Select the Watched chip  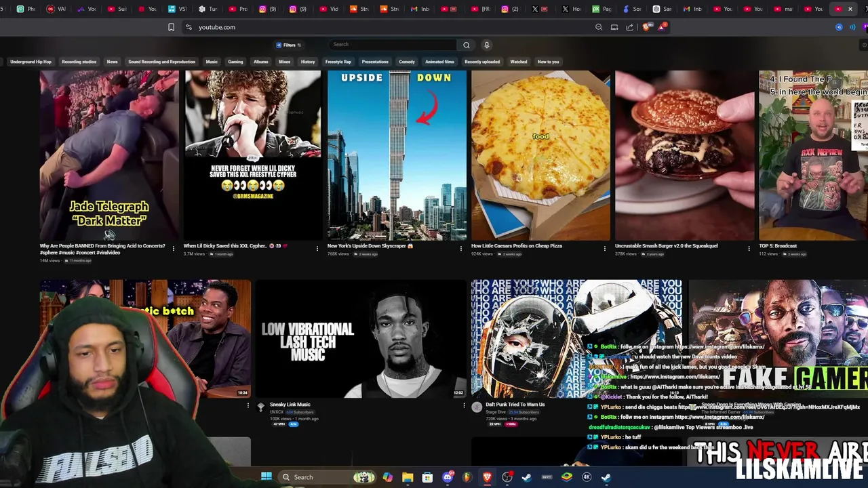pos(519,62)
